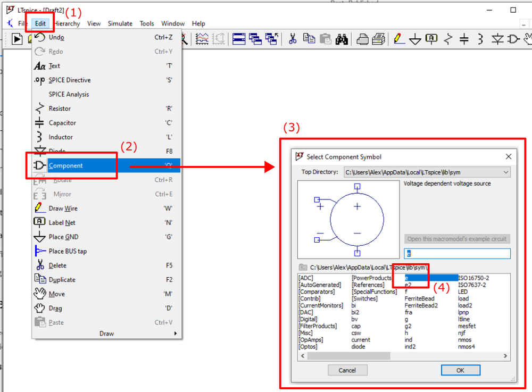Choose Text from the Edit menu
The image size is (532, 392).
click(x=106, y=66)
